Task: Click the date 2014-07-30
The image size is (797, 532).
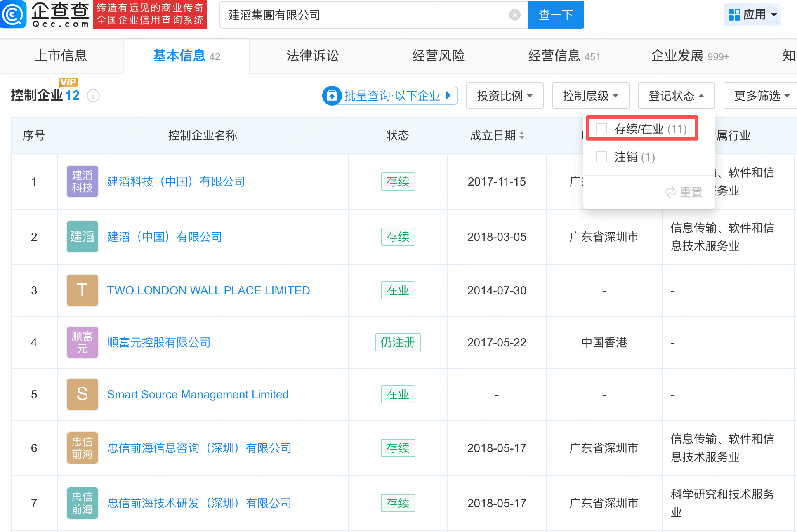Action: tap(497, 290)
